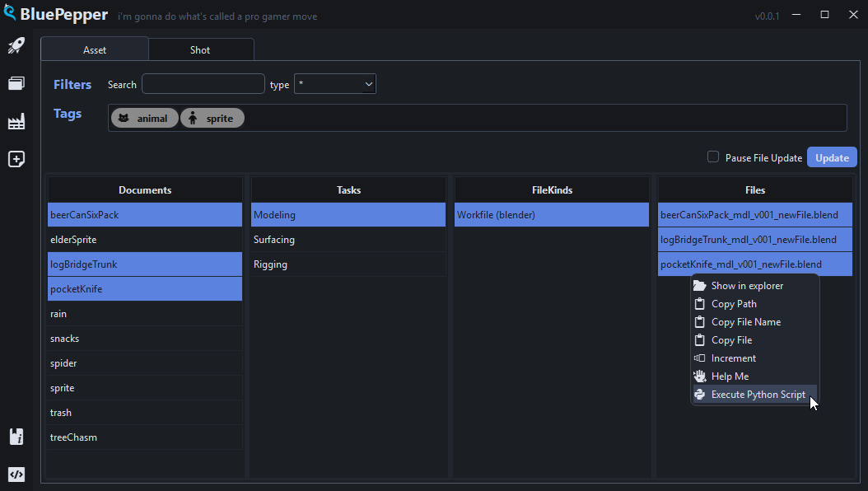The height and width of the screenshot is (491, 868).
Task: Select pocketKnife in Documents list
Action: pyautogui.click(x=145, y=289)
